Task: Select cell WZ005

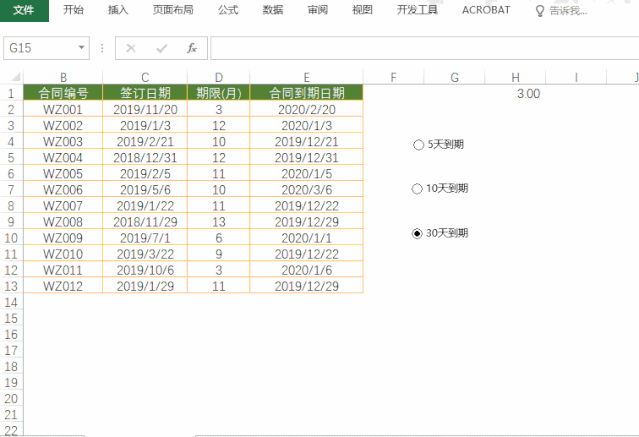Action: tap(63, 174)
